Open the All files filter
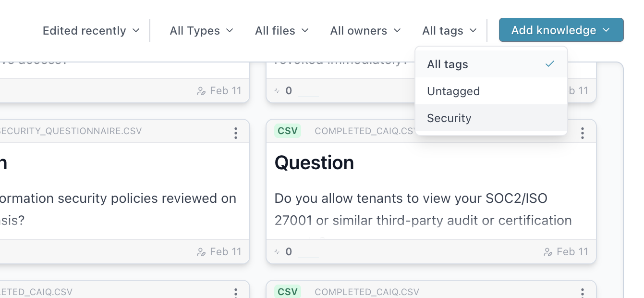Image resolution: width=644 pixels, height=298 pixels. [x=281, y=30]
